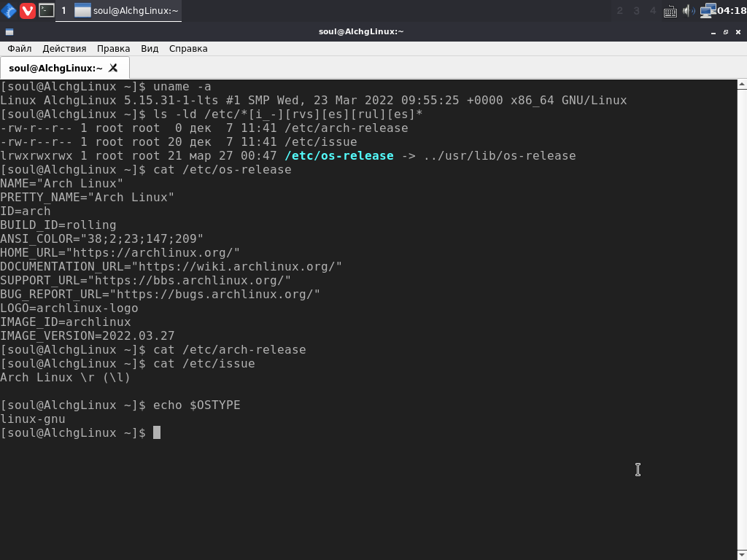The image size is (747, 560).
Task: Click the IMAGE_VERSION=2022.03.27 line
Action: tap(88, 335)
